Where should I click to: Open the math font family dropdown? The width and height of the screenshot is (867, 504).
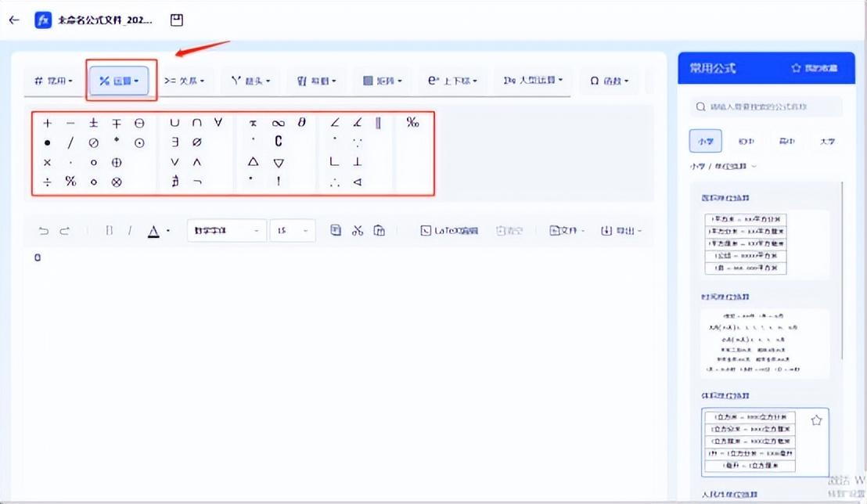227,231
